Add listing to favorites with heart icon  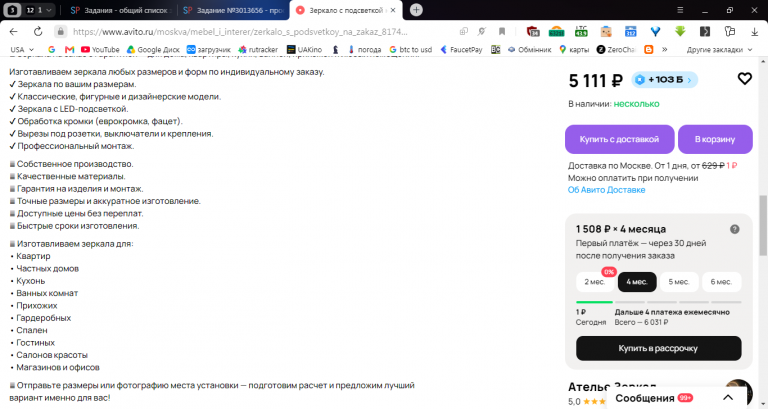click(x=744, y=78)
